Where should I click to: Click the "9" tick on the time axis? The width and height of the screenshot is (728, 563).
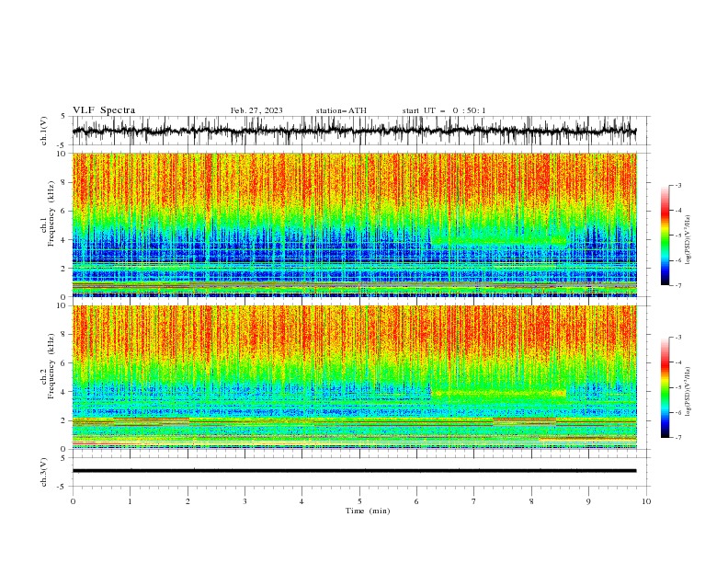(x=588, y=501)
